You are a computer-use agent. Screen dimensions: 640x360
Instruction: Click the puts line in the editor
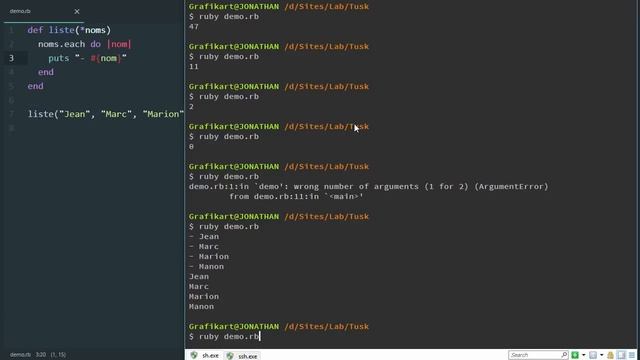click(x=87, y=58)
